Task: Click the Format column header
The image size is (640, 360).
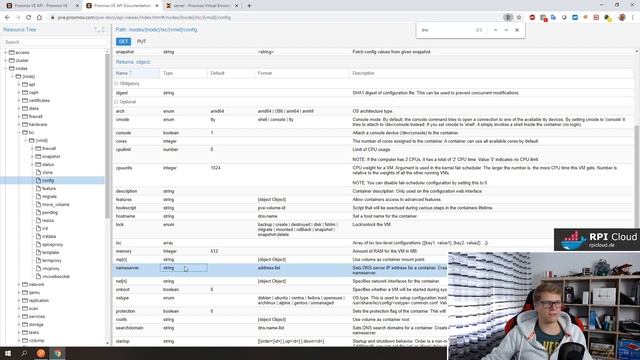Action: [302, 73]
